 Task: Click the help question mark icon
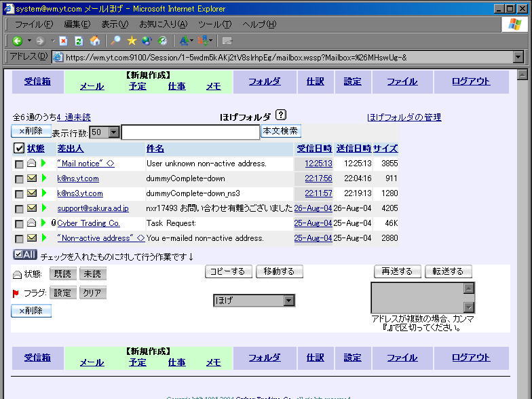tap(282, 116)
